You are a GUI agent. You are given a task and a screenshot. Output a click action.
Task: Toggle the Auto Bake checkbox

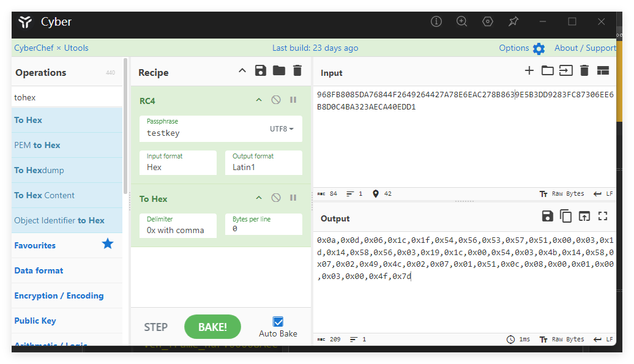278,322
